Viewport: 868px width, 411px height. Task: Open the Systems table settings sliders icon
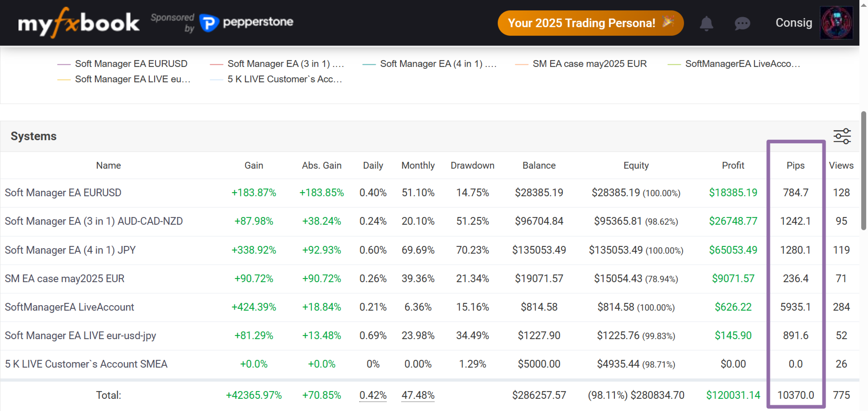click(842, 136)
